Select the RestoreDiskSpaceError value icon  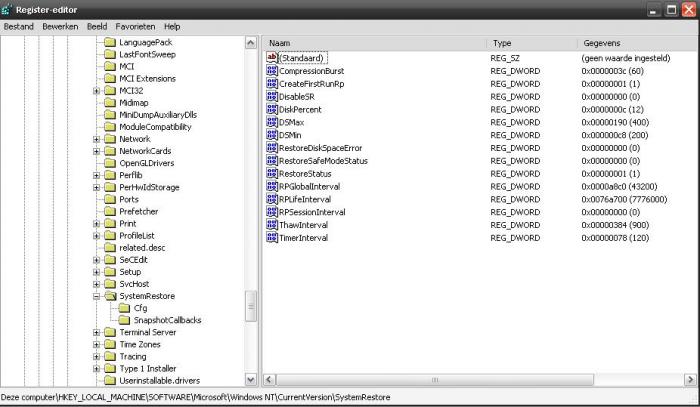point(271,148)
